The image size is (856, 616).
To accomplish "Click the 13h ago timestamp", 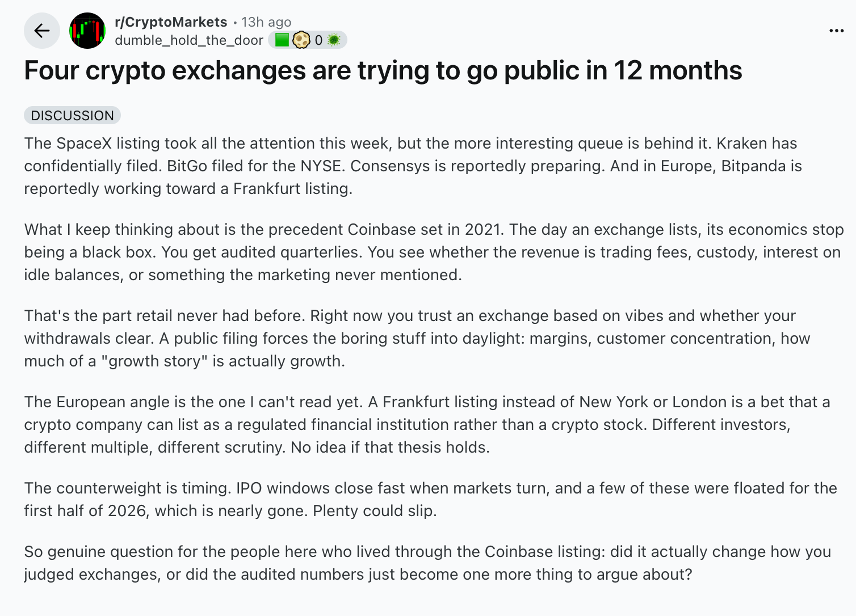I will [266, 22].
